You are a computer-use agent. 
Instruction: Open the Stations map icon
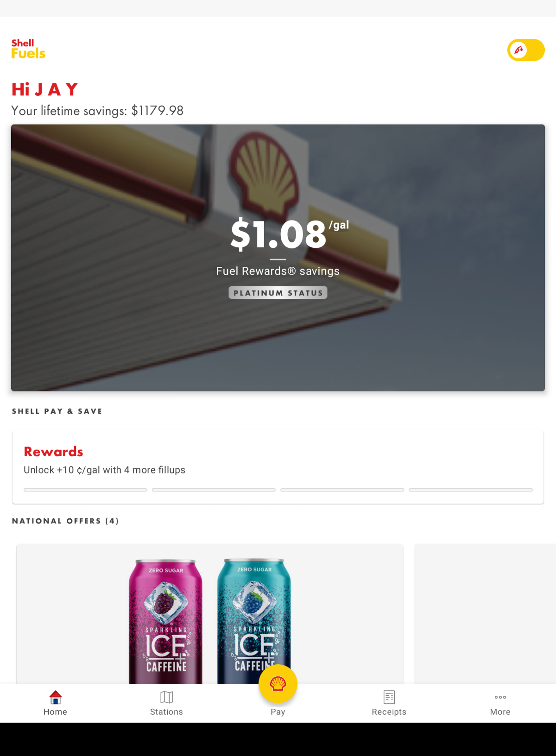point(166,697)
